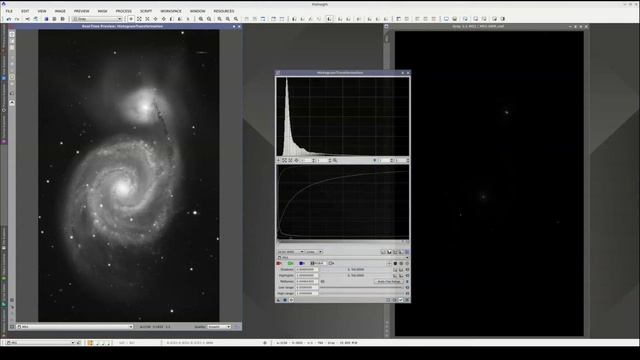Select the readout cursor mode icon
The height and width of the screenshot is (360, 640).
point(131,19)
